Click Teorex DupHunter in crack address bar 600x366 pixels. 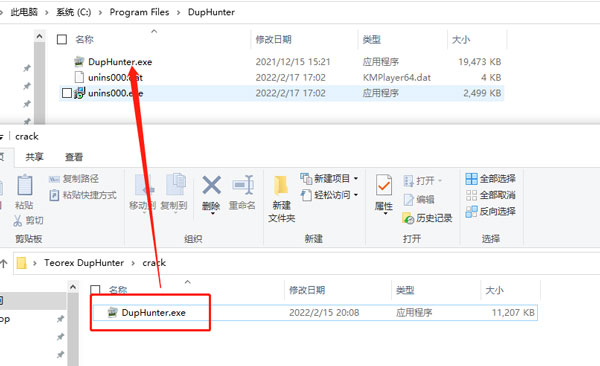[84, 263]
